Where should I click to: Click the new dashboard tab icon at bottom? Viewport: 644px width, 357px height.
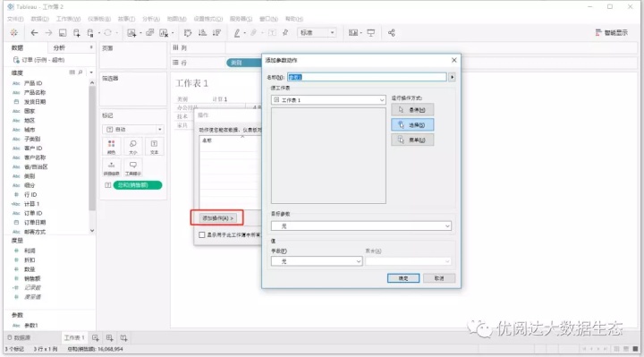(110, 337)
